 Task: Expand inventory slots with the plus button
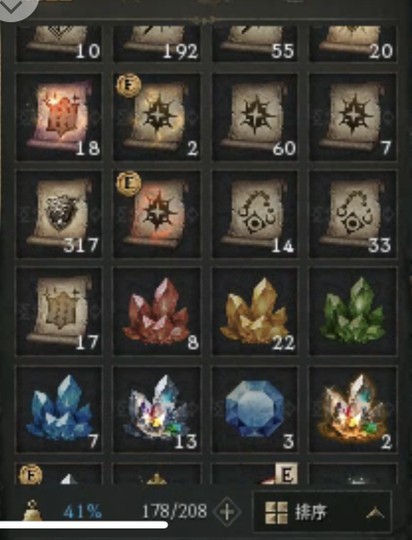tap(227, 512)
